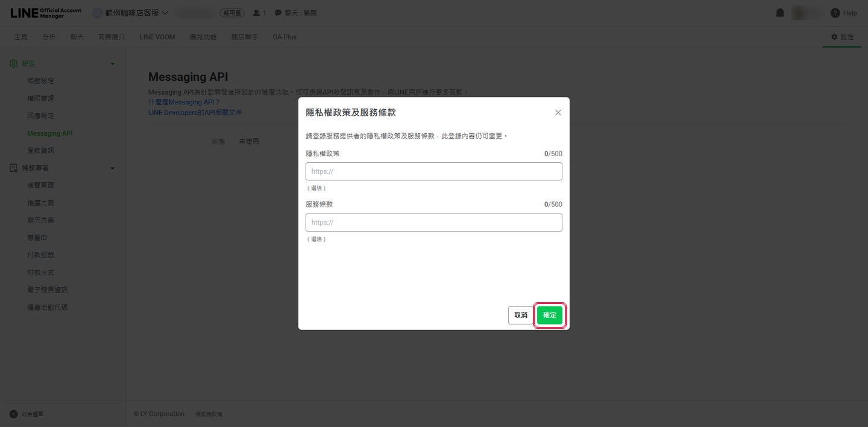The width and height of the screenshot is (868, 427).
Task: Select 權限管理 in the sidebar
Action: coord(41,98)
